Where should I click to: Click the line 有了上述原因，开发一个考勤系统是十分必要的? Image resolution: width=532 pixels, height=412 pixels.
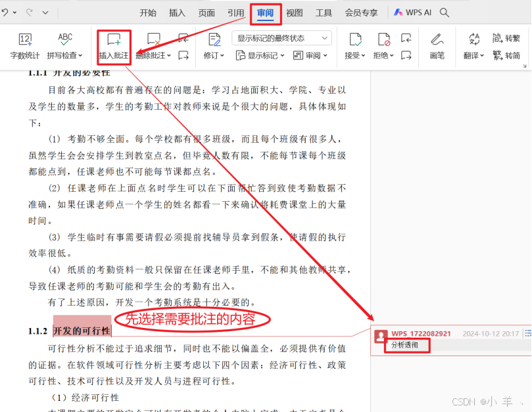(x=152, y=302)
